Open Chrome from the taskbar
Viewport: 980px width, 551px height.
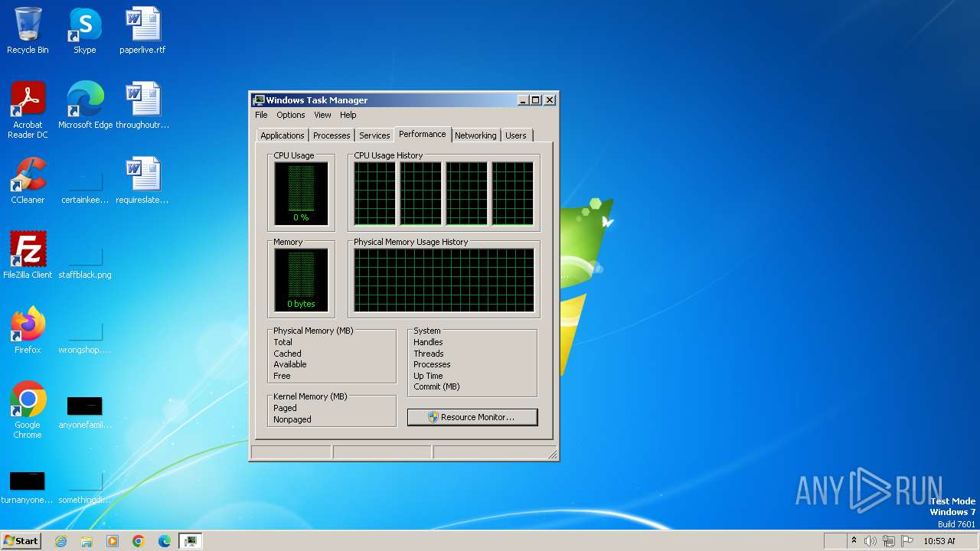coord(139,541)
